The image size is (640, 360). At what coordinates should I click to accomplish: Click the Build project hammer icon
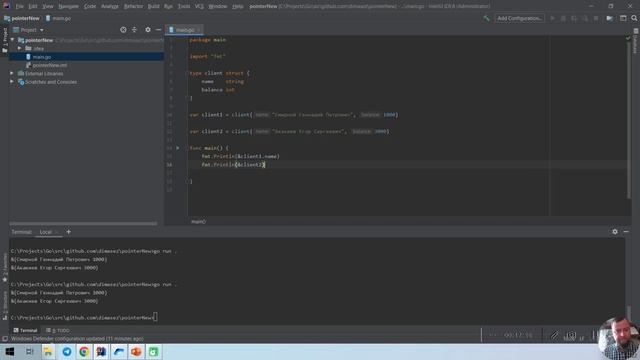(486, 18)
